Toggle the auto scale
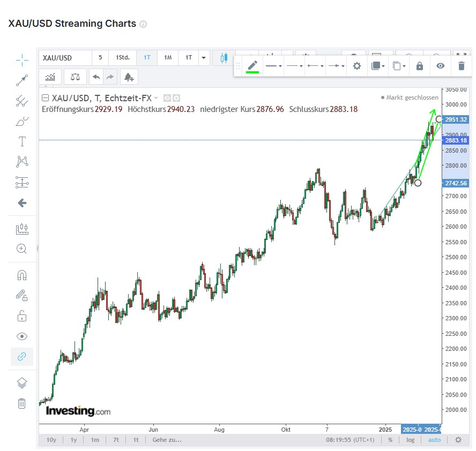The height and width of the screenshot is (451, 476). click(x=434, y=440)
